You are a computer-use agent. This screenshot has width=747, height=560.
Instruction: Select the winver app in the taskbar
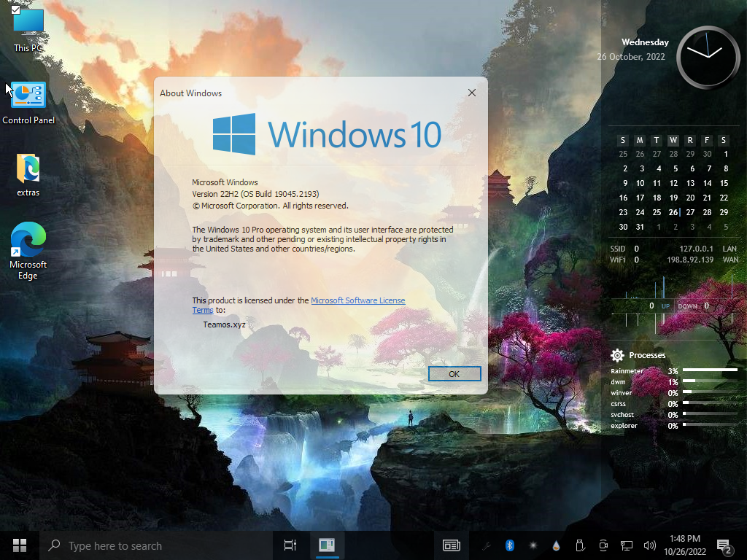(x=326, y=545)
